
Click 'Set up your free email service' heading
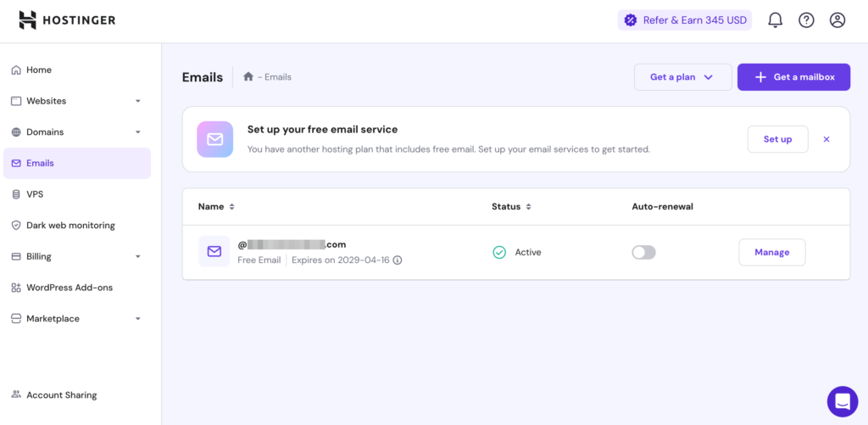(323, 130)
